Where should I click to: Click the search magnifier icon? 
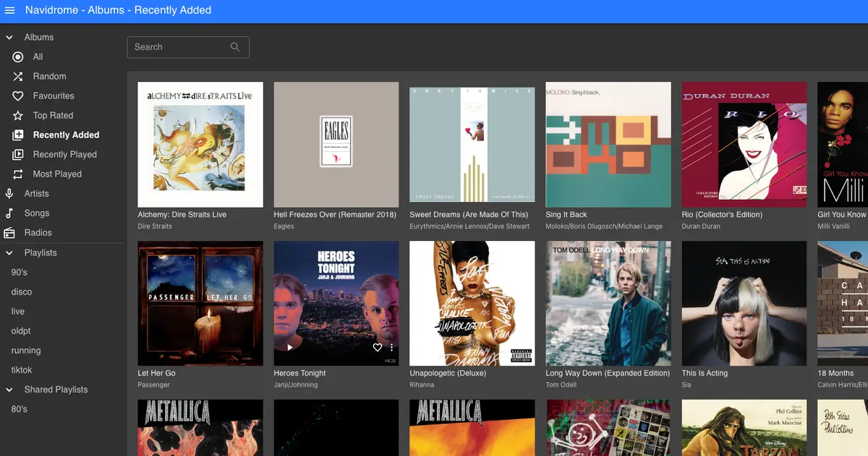click(x=235, y=47)
